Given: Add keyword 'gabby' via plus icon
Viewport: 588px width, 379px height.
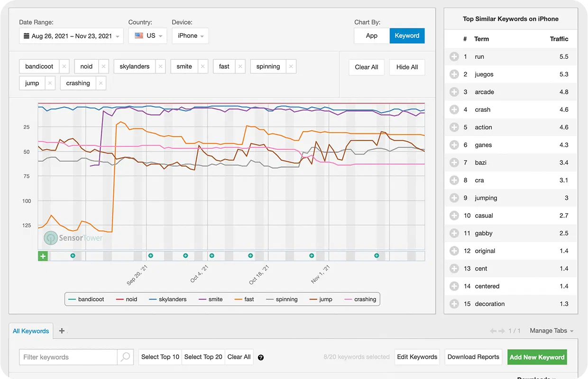Looking at the screenshot, I should coord(454,233).
